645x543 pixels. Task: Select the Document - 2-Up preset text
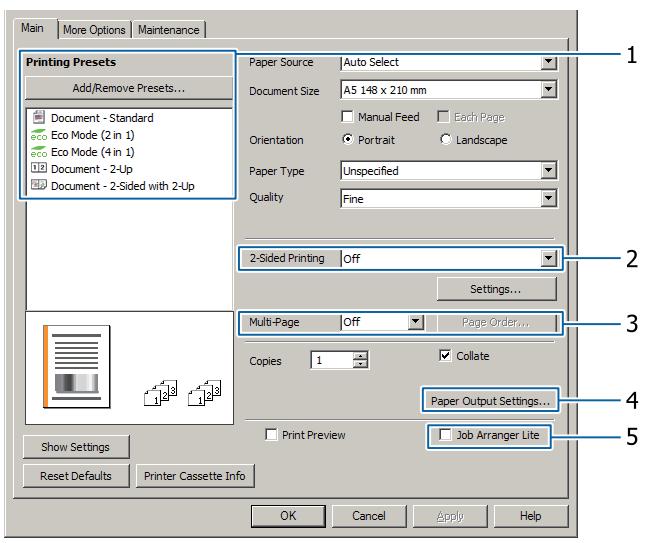[x=92, y=169]
